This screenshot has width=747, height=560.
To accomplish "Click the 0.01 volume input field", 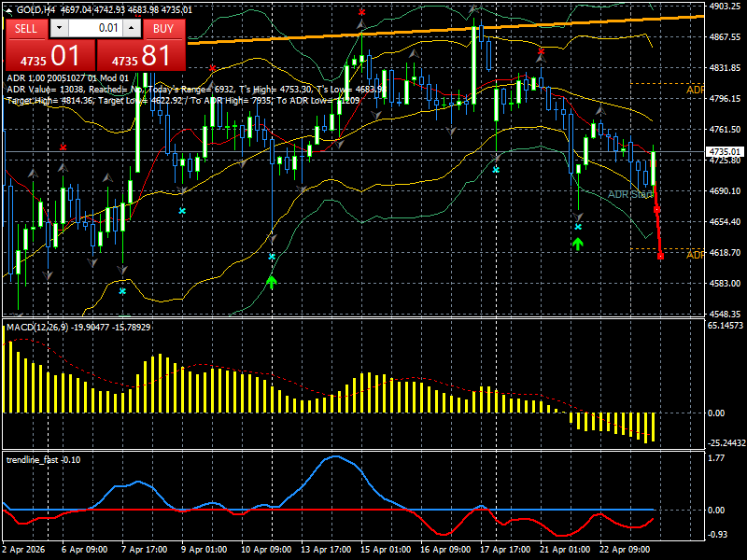I will pos(95,28).
